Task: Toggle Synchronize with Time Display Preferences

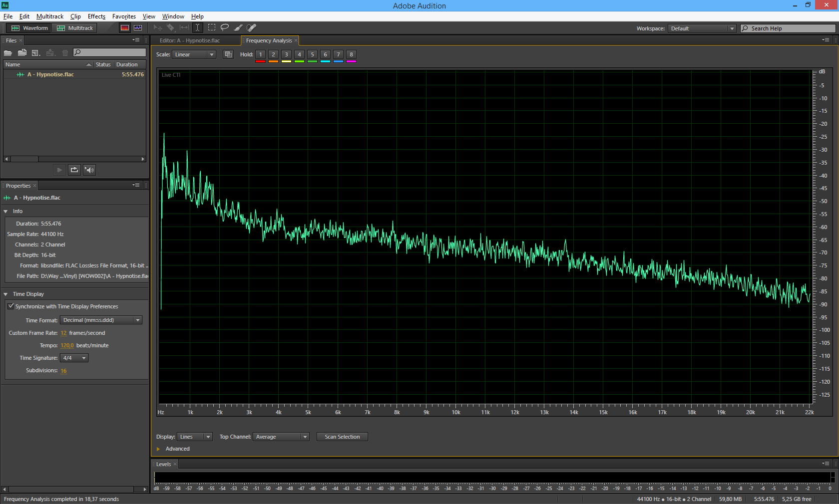Action: (11, 306)
